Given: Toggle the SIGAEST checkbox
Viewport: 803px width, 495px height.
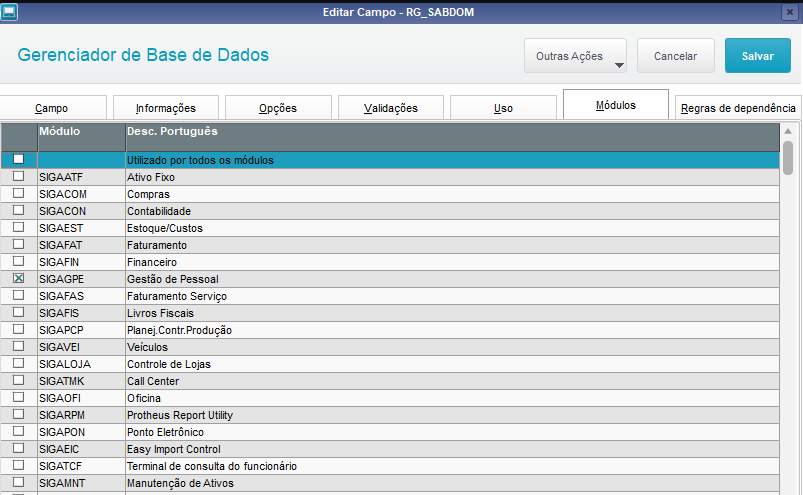Looking at the screenshot, I should [x=18, y=227].
